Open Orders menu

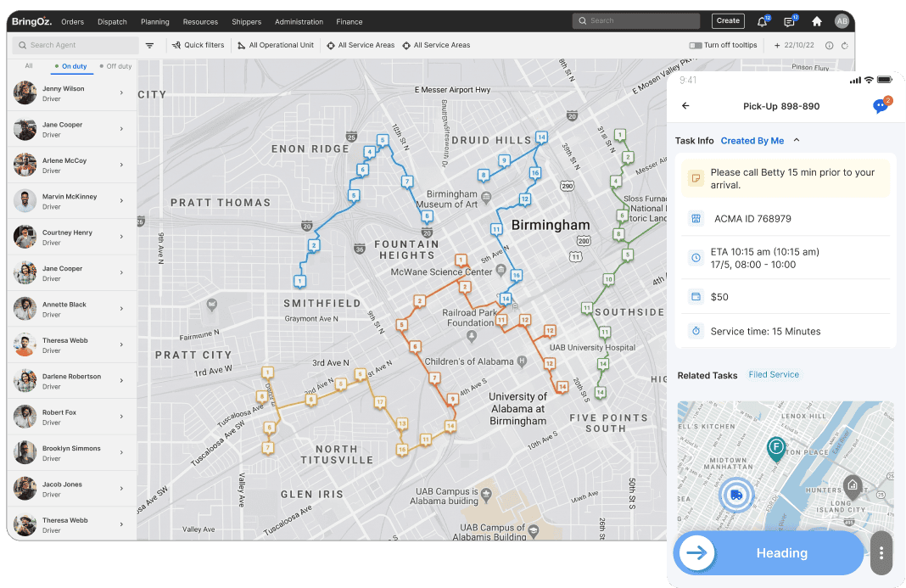pos(73,22)
